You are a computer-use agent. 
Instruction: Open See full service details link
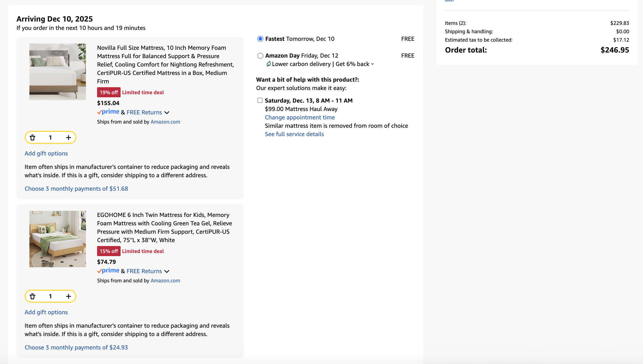[294, 134]
